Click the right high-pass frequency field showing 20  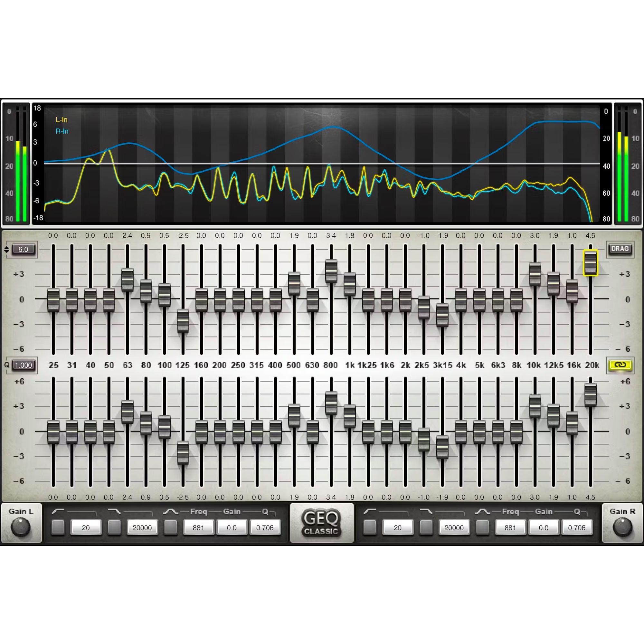[x=398, y=528]
